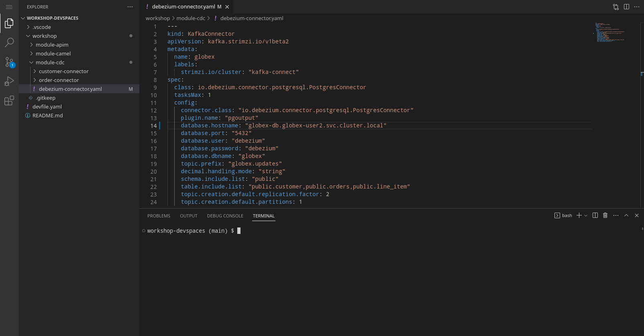Image resolution: width=644 pixels, height=336 pixels.
Task: Click the modified M badge on debezium-connector.yaml
Action: 130,89
